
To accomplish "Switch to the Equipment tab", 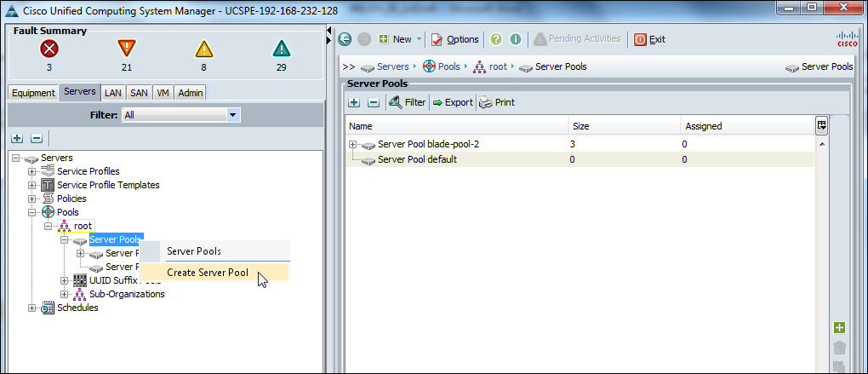I will click(x=34, y=93).
